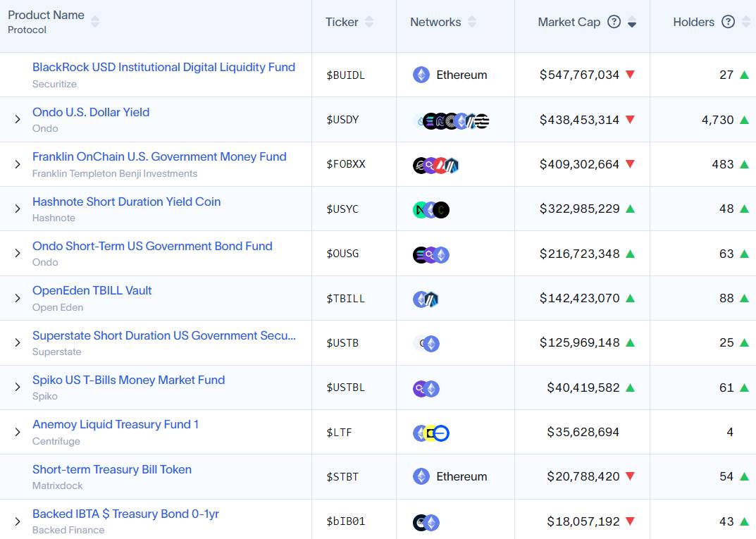Image resolution: width=756 pixels, height=539 pixels.
Task: Click the Holders info question icon
Action: click(728, 22)
